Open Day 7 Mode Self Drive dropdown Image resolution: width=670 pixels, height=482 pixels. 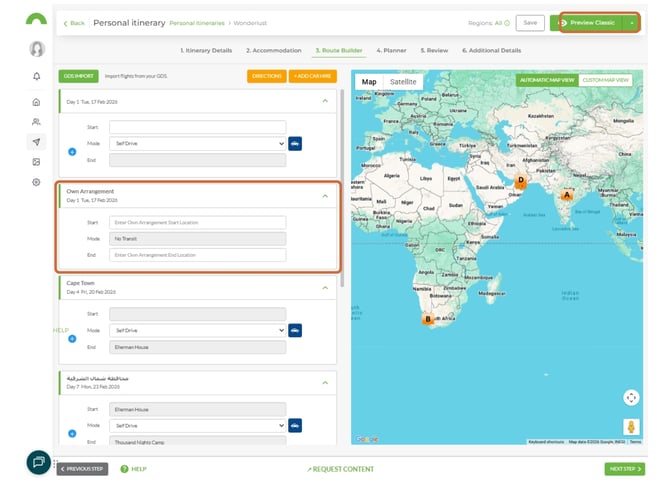coord(197,426)
